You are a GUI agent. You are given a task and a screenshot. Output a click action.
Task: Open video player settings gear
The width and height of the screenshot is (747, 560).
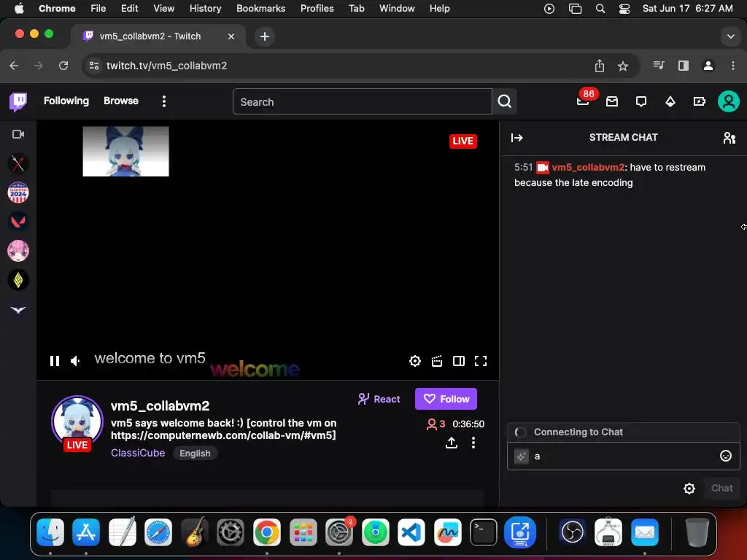[415, 361]
